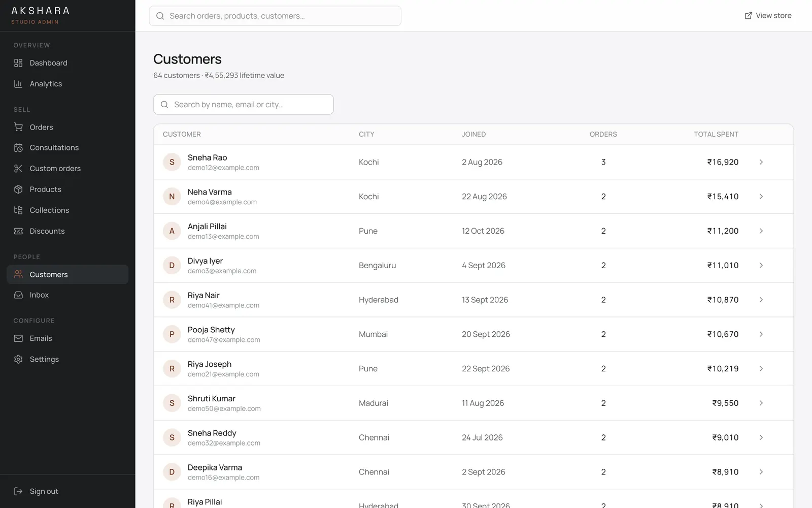Click the Customers people icon

[x=18, y=274]
